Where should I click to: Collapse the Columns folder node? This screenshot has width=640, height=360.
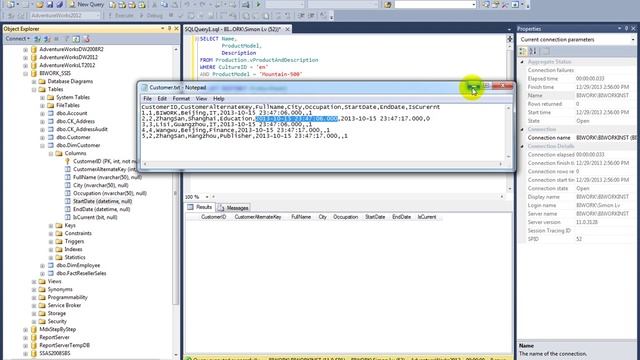pyautogui.click(x=51, y=153)
